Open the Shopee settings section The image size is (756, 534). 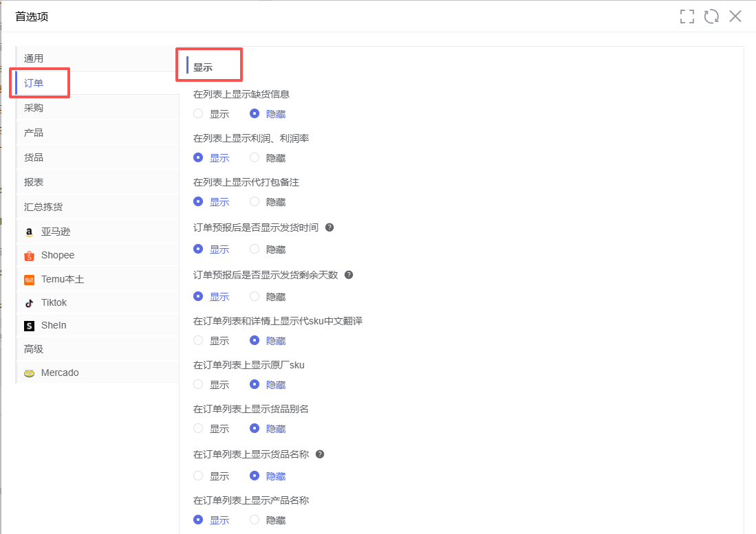tap(57, 255)
